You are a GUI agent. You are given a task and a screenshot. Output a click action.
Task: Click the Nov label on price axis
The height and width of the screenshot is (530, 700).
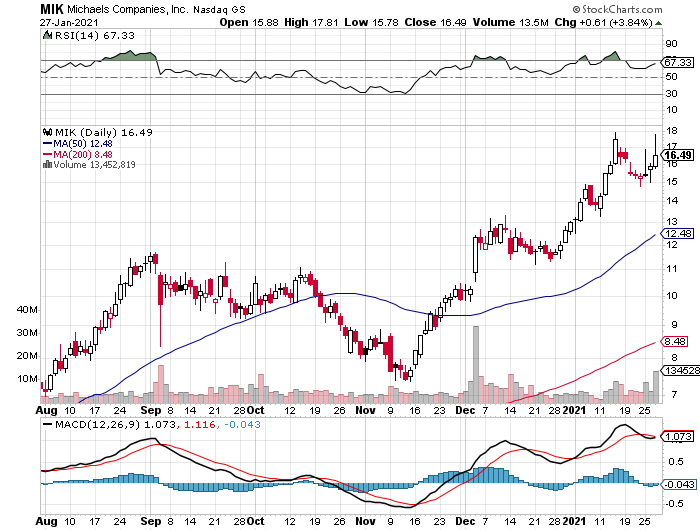click(366, 410)
